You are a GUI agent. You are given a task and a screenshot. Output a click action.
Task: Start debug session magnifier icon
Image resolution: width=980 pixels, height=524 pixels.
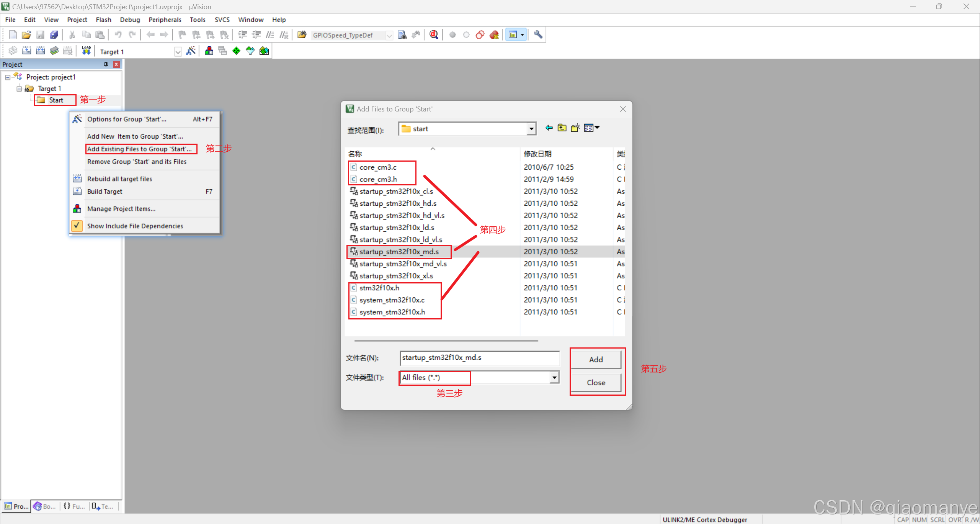tap(434, 35)
